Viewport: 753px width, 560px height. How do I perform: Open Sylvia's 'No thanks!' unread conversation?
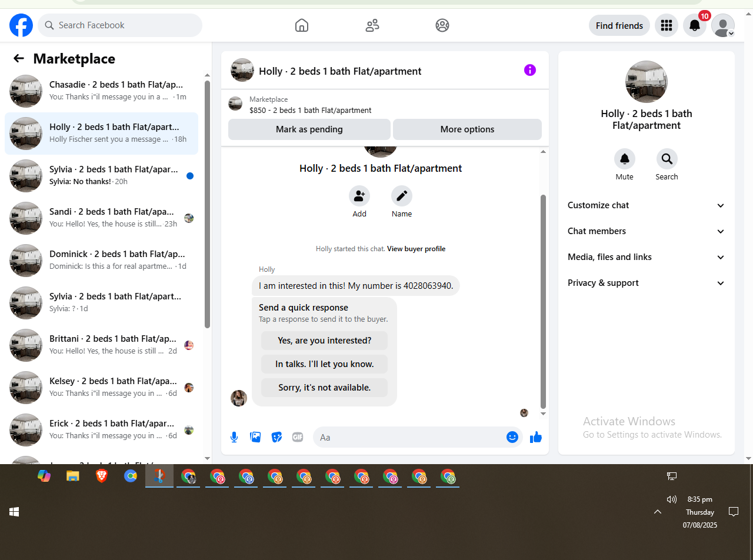102,176
